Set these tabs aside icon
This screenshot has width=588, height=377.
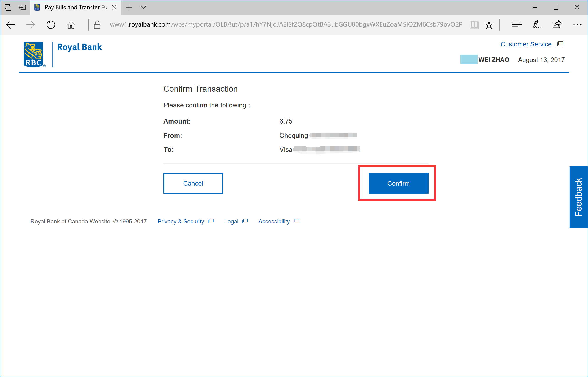tap(22, 7)
